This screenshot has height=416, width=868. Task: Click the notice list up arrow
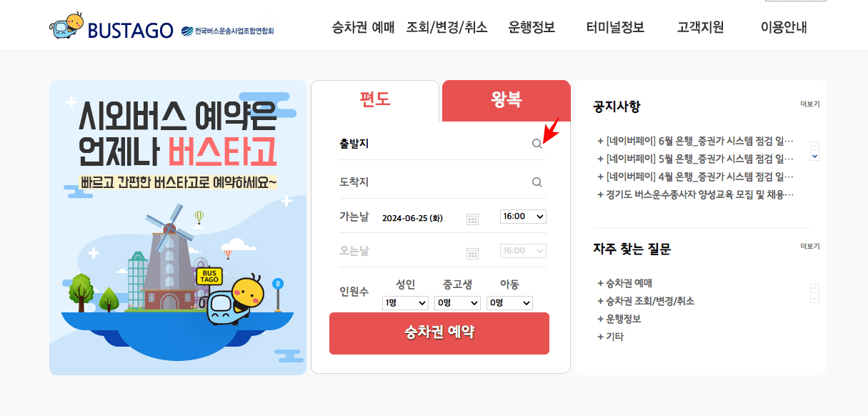pyautogui.click(x=814, y=146)
